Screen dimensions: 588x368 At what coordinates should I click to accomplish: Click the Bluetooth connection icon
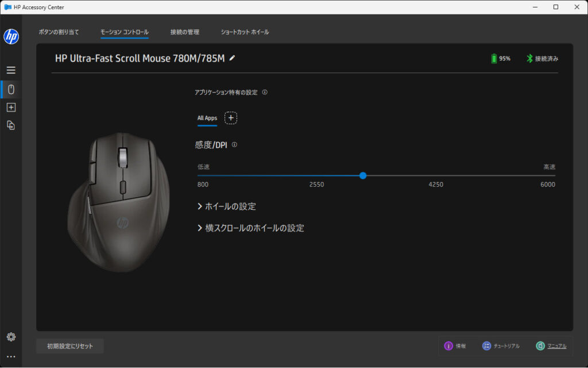click(x=529, y=59)
